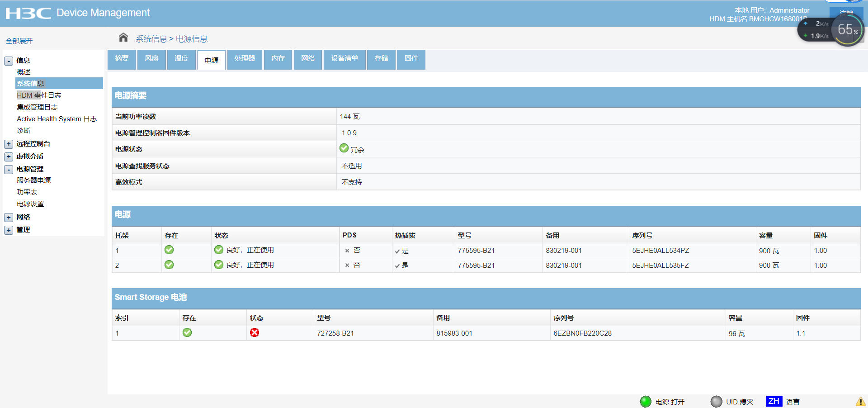Expand the 网络 tree section

pos(9,217)
